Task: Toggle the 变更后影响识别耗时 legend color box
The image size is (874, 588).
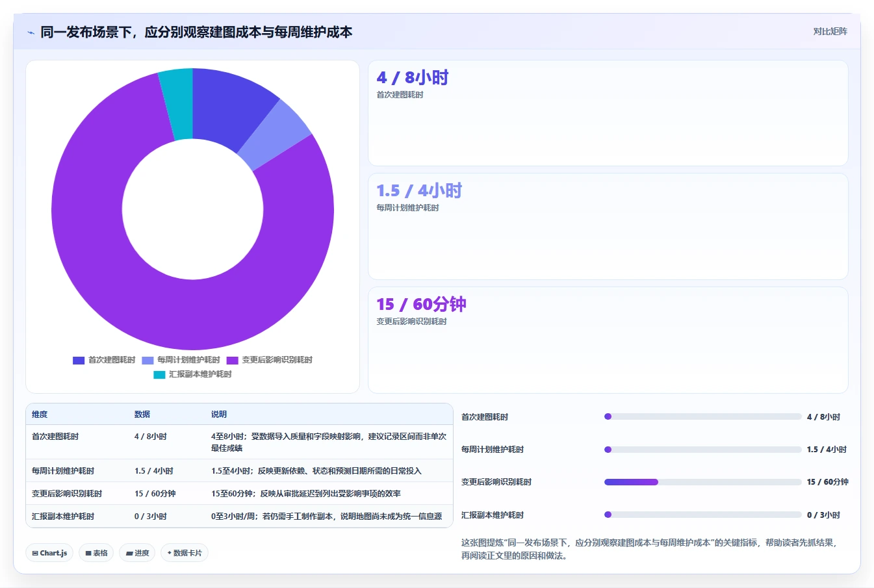Action: (232, 361)
